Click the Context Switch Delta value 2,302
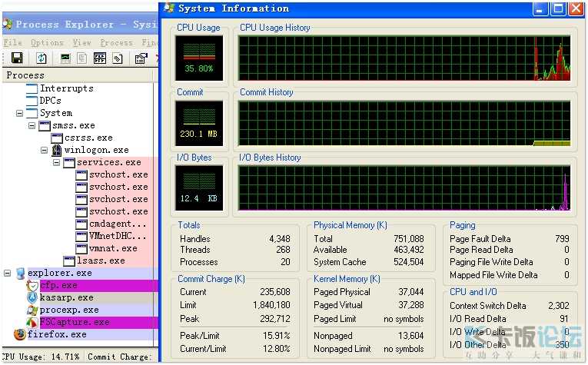The height and width of the screenshot is (365, 588). click(x=559, y=306)
